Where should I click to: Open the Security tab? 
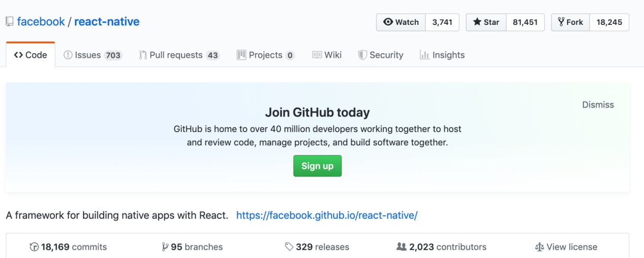pos(381,55)
